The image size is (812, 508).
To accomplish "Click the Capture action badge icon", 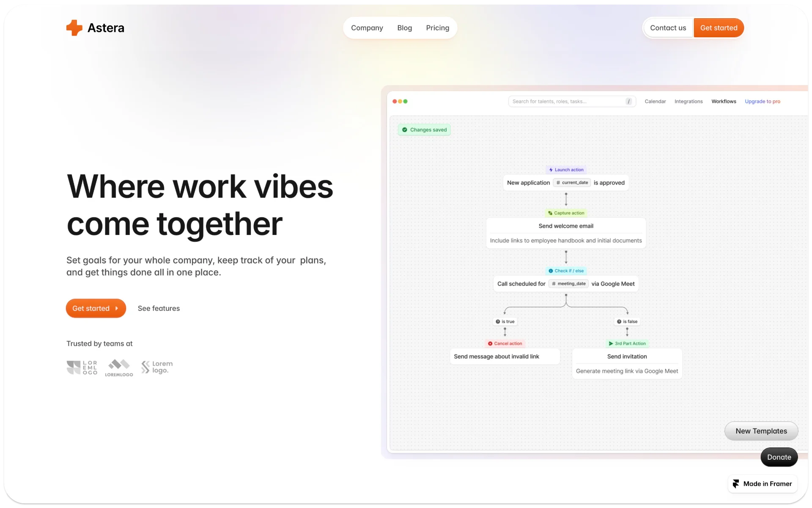I will click(550, 213).
